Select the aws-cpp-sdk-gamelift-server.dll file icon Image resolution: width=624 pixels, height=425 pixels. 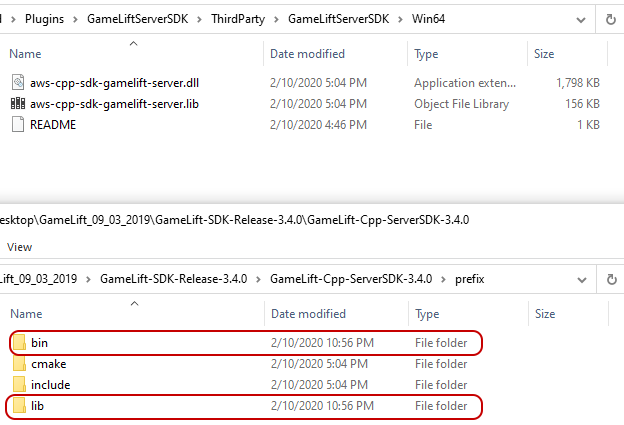coord(18,82)
